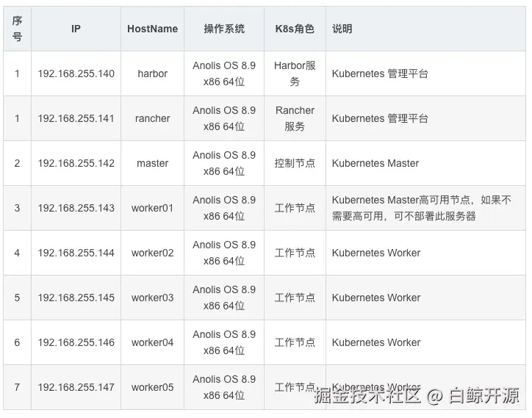Click Kubernetes 管理平台 in rancher row

coord(380,118)
